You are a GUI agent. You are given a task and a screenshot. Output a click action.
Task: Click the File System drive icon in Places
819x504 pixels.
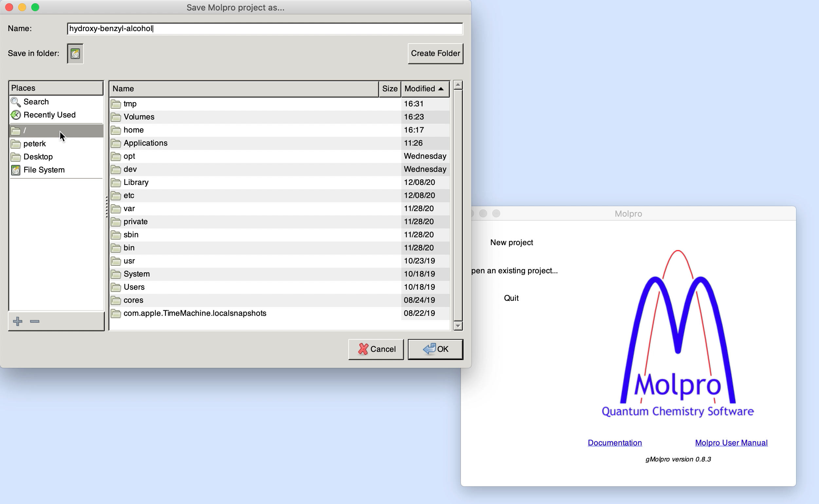[x=15, y=170]
